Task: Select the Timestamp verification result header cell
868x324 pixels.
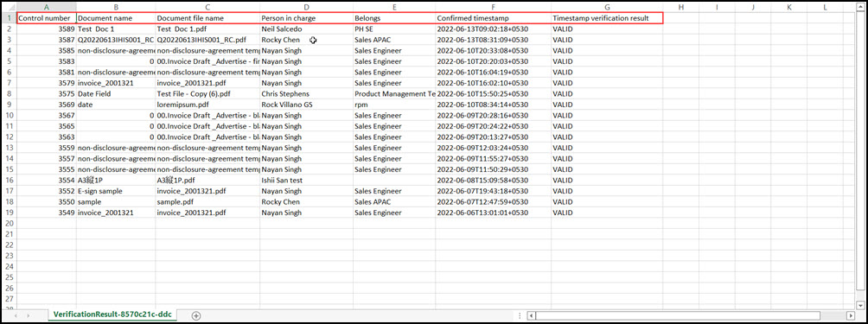Action: click(x=607, y=18)
